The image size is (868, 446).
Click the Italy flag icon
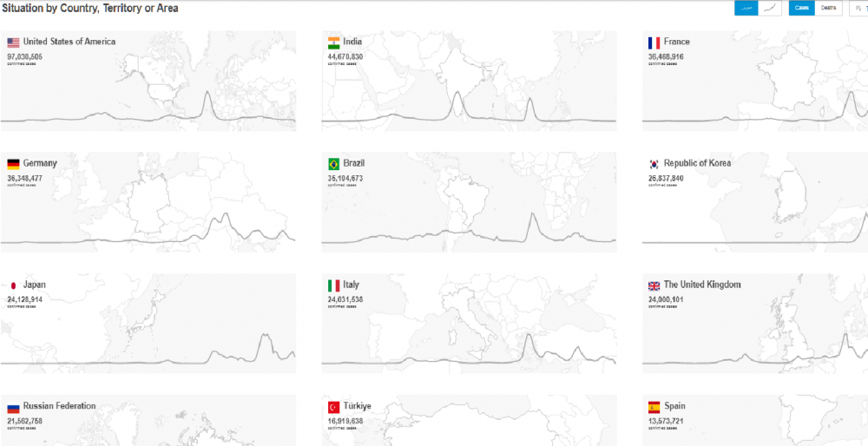(x=334, y=285)
